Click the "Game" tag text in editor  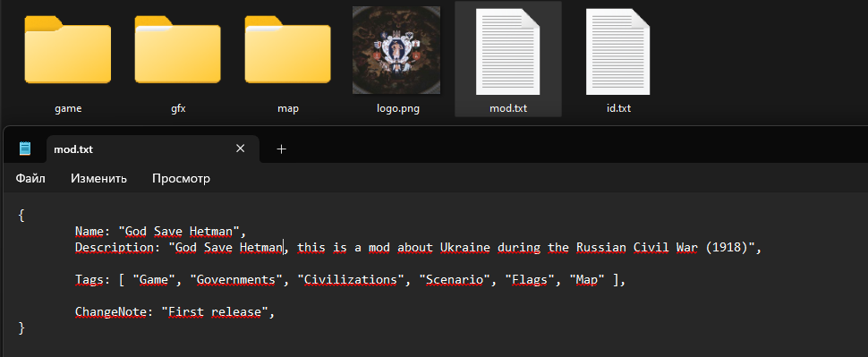pyautogui.click(x=154, y=280)
